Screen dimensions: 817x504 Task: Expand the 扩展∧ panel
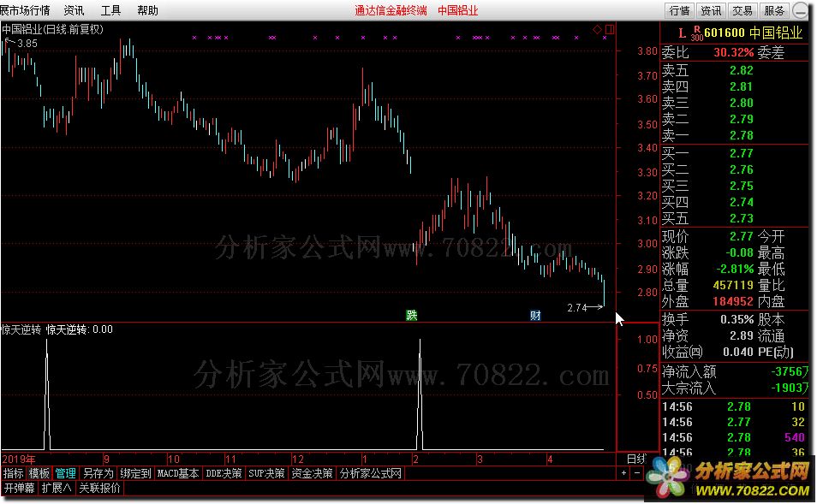pos(57,488)
